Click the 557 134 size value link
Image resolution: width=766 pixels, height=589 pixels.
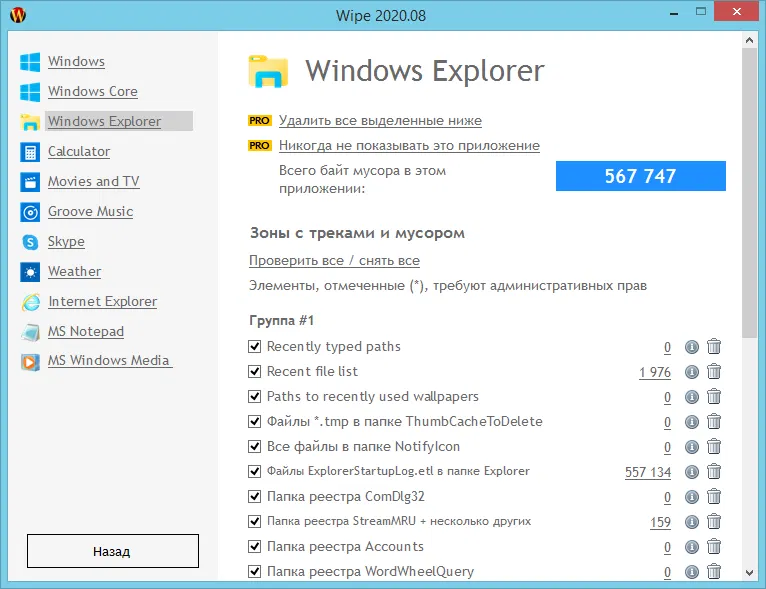click(648, 472)
